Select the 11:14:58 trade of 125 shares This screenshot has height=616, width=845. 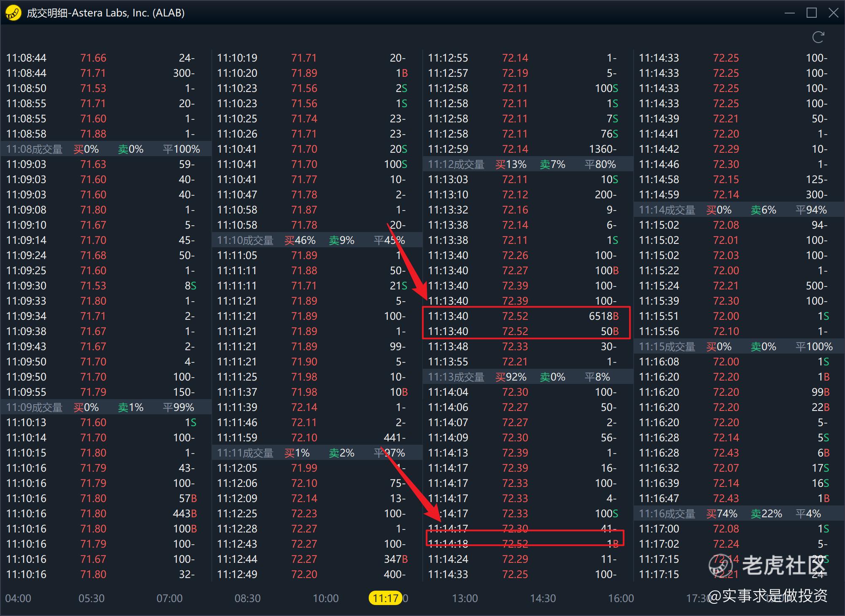coord(739,179)
